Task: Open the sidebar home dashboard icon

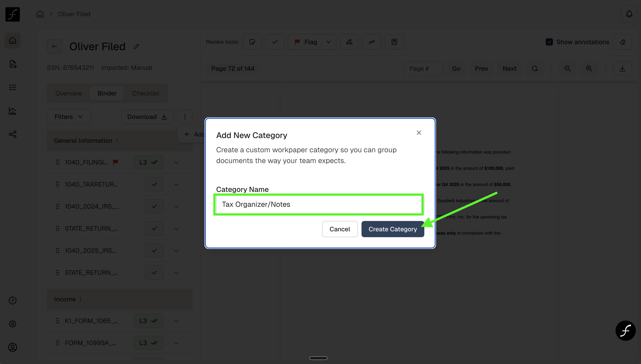Action: [x=12, y=41]
